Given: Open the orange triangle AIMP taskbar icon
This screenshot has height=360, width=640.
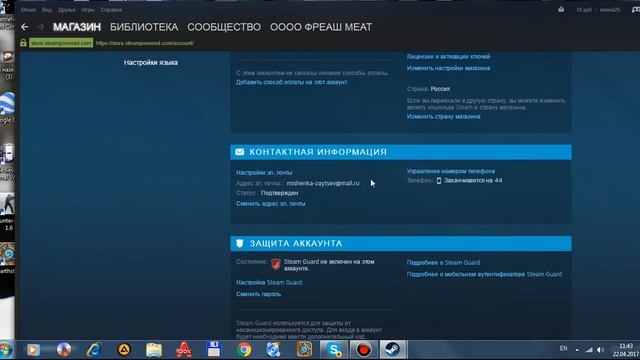Looking at the screenshot, I should coord(124,350).
